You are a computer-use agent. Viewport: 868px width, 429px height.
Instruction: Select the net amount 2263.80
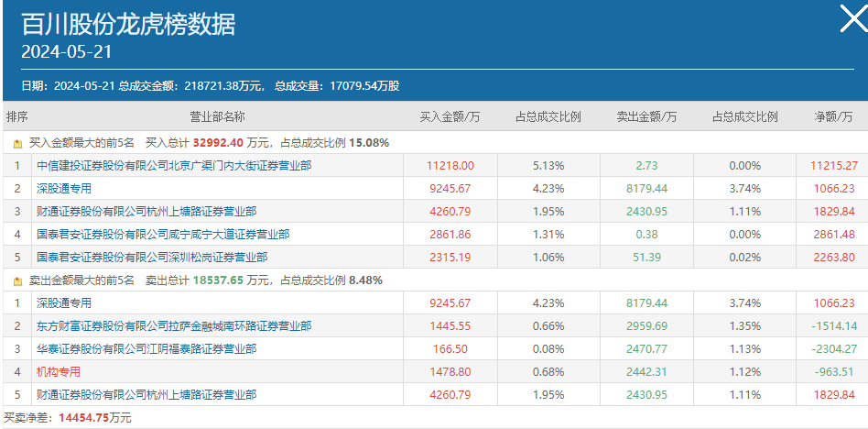click(834, 258)
